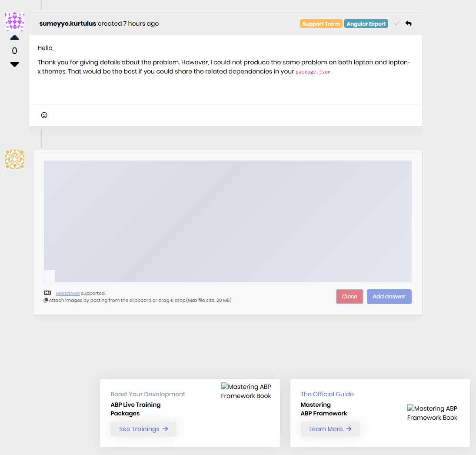Downvote the answer from sumeyye.kurtulus
The width and height of the screenshot is (476, 455).
click(x=14, y=64)
